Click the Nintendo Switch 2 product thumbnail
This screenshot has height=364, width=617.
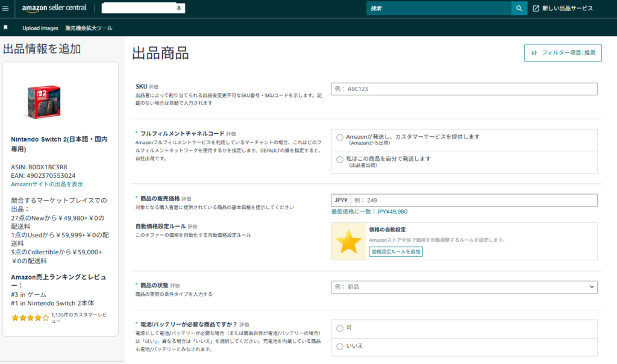coord(43,99)
